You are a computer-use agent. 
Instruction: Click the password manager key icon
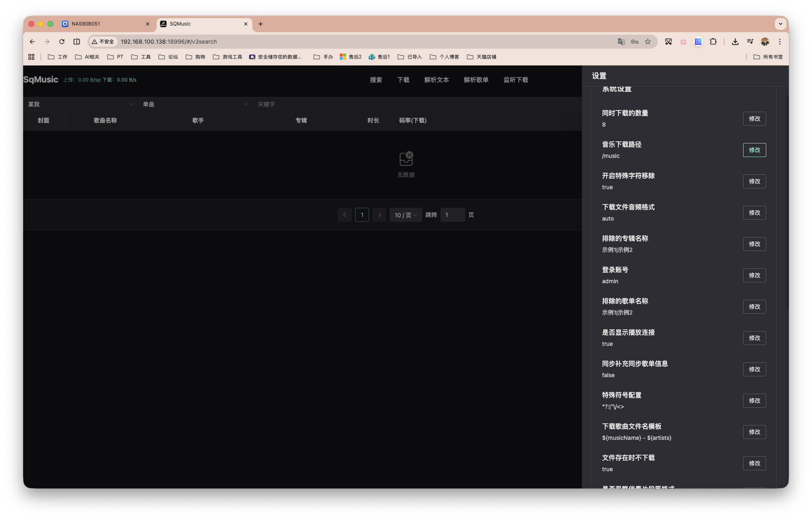[x=634, y=42]
